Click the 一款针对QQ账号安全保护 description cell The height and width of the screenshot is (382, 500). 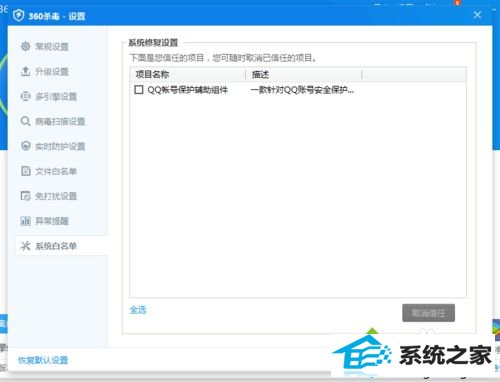click(x=302, y=90)
